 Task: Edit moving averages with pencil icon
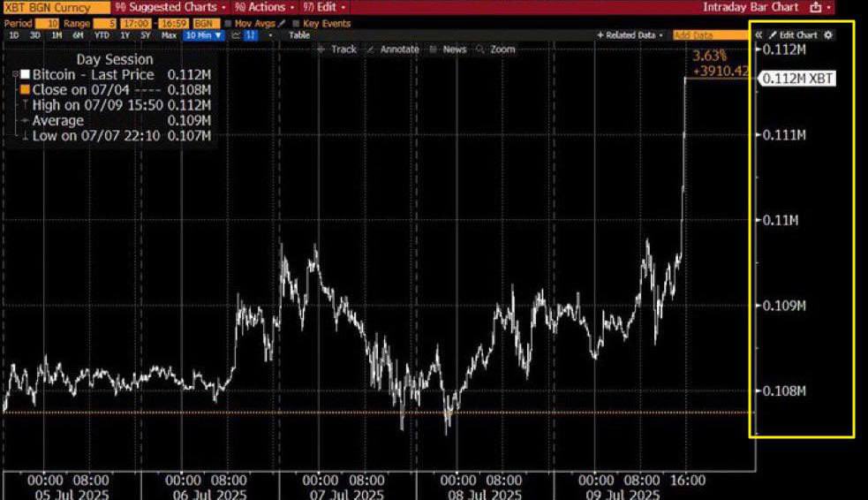click(x=282, y=23)
